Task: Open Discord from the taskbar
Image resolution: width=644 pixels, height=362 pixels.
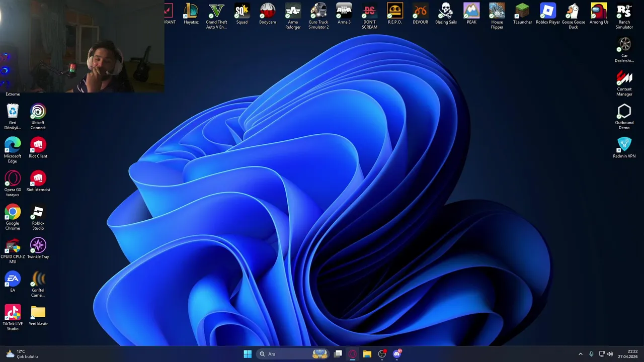Action: tap(397, 354)
